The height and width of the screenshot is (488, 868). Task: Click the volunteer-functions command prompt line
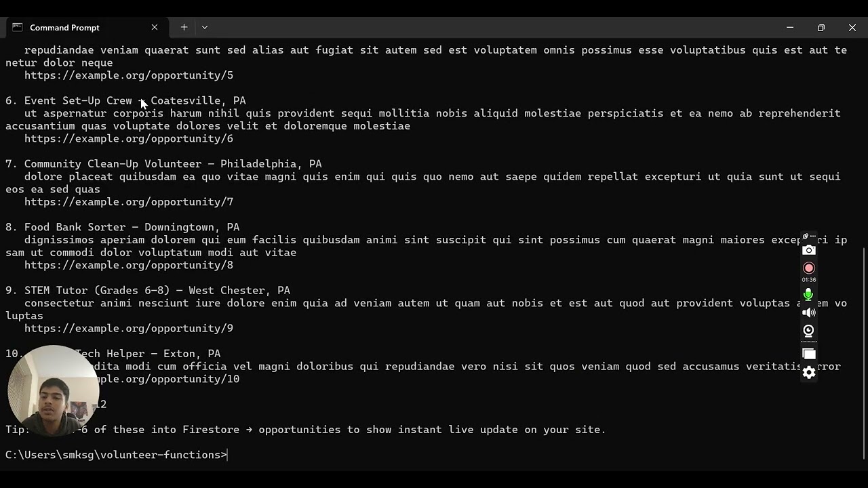tap(116, 455)
